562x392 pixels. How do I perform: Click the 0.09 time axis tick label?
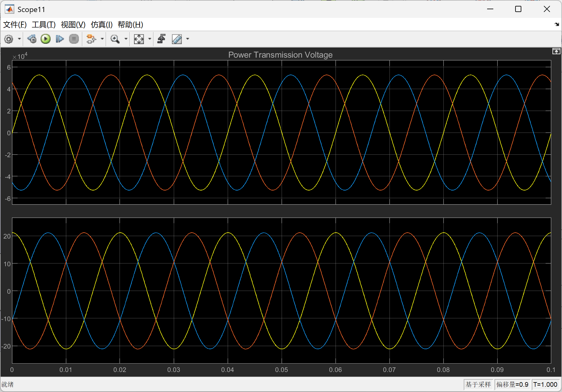(497, 370)
